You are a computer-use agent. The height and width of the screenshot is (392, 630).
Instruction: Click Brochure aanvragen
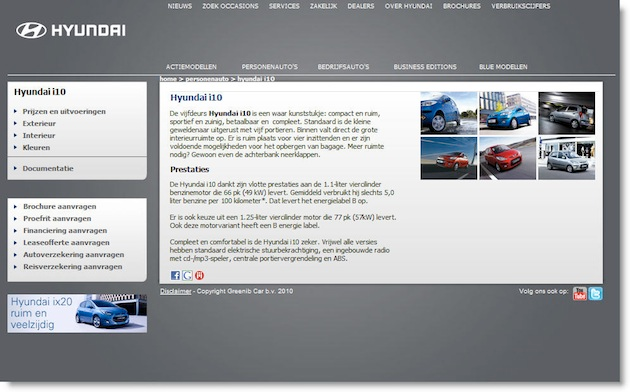point(59,206)
